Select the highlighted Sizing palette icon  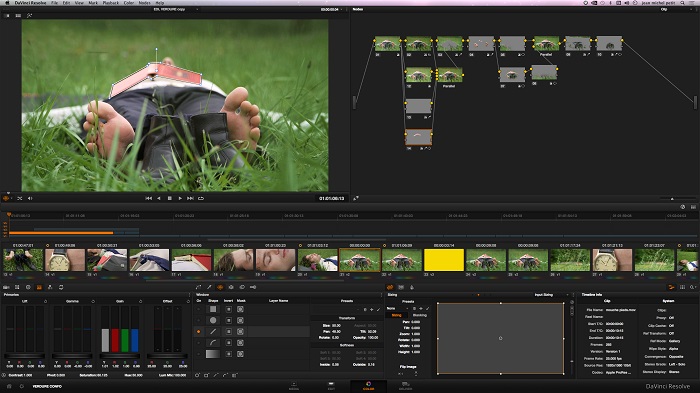(x=390, y=287)
